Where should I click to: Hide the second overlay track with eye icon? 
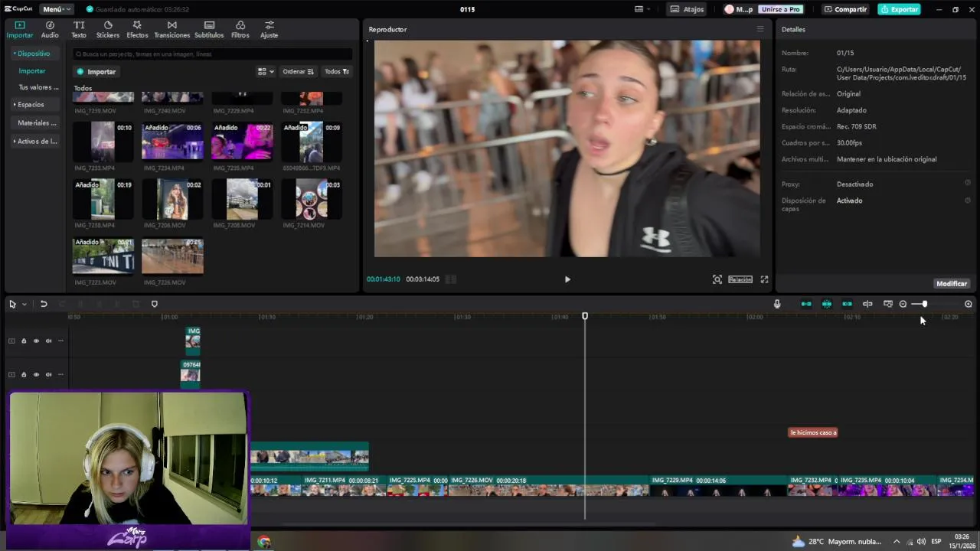(36, 374)
